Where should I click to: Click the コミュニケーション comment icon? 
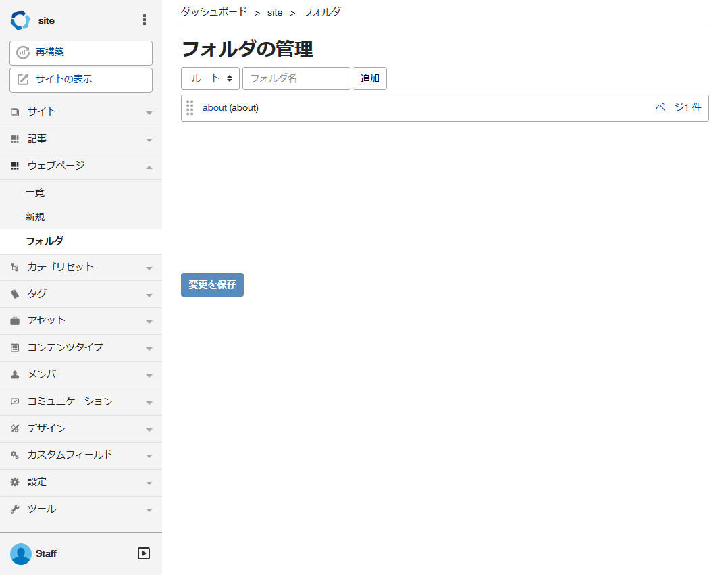point(15,402)
